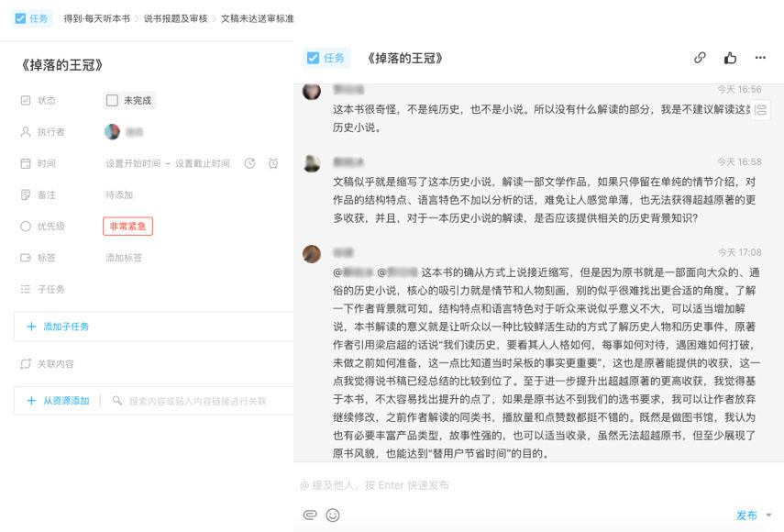784x532 pixels.
Task: Open the 非常紧急 priority selector
Action: coord(129,227)
